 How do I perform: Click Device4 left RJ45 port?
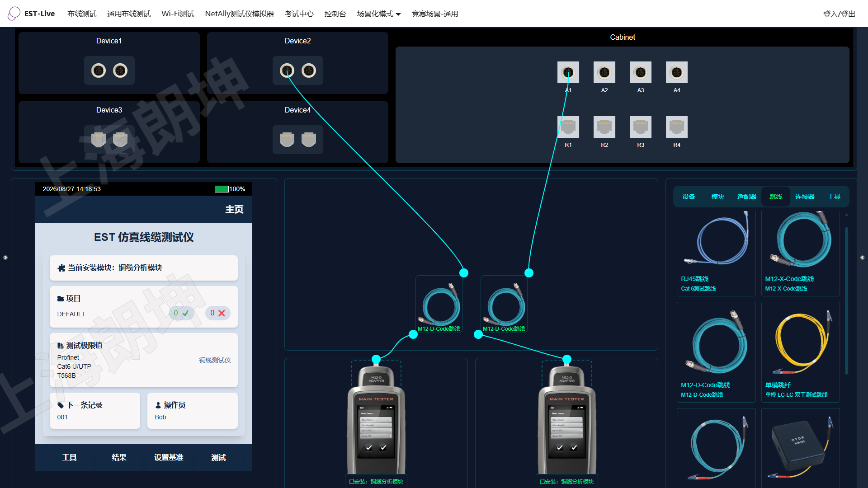[287, 140]
